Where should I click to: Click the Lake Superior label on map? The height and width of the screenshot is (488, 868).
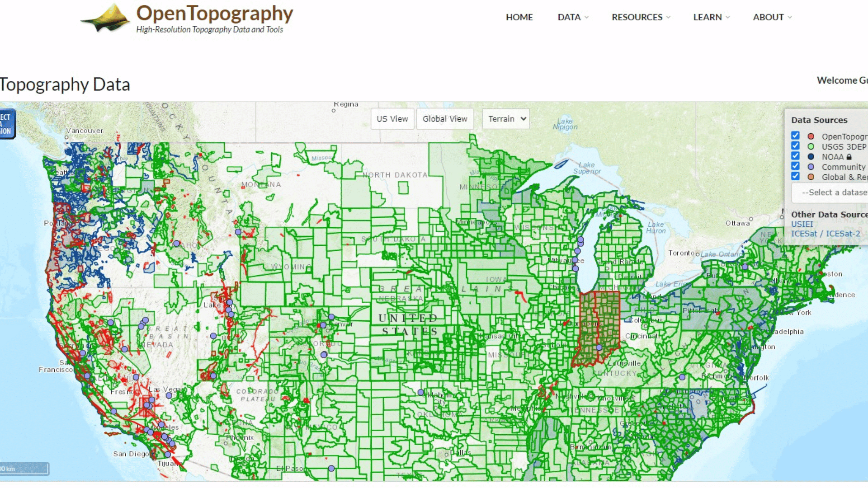pyautogui.click(x=587, y=168)
